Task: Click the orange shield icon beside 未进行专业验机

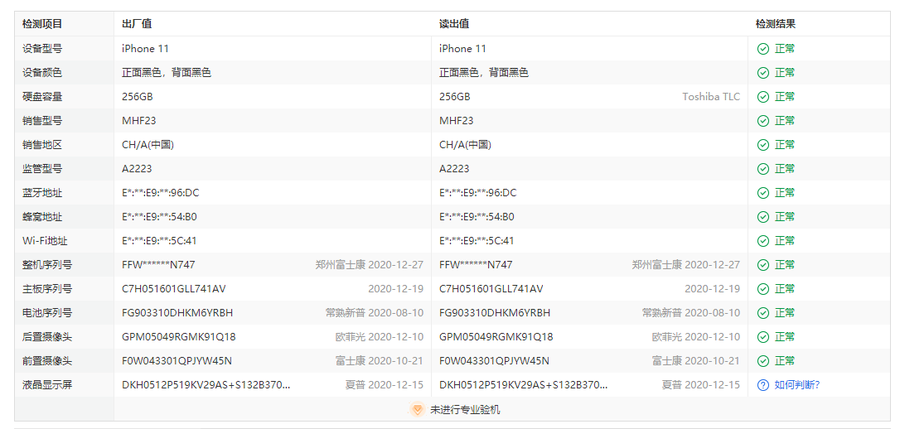Action: tap(417, 409)
